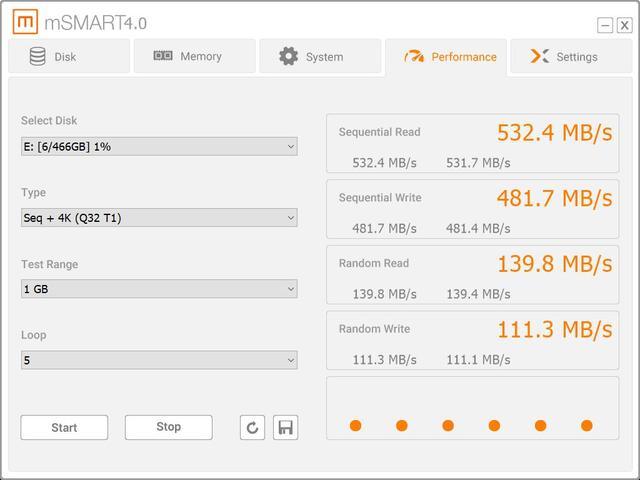Click the refresh results icon button
Screen dimensions: 640x480
252,427
